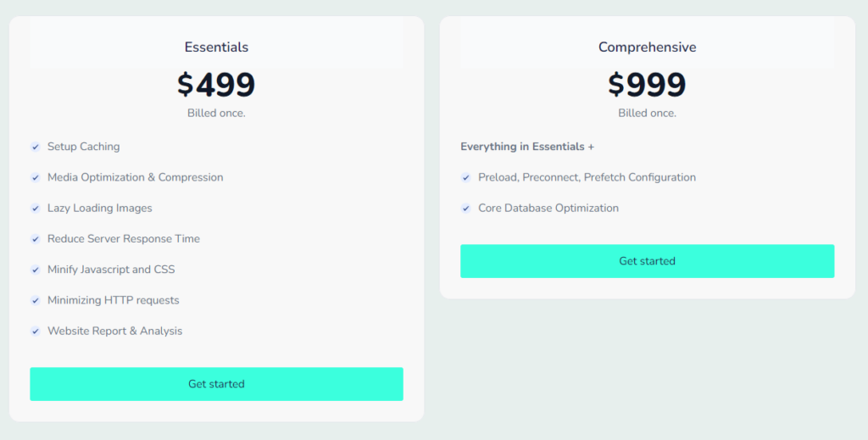Click checkmark next to Reduce Server Response Time

36,239
